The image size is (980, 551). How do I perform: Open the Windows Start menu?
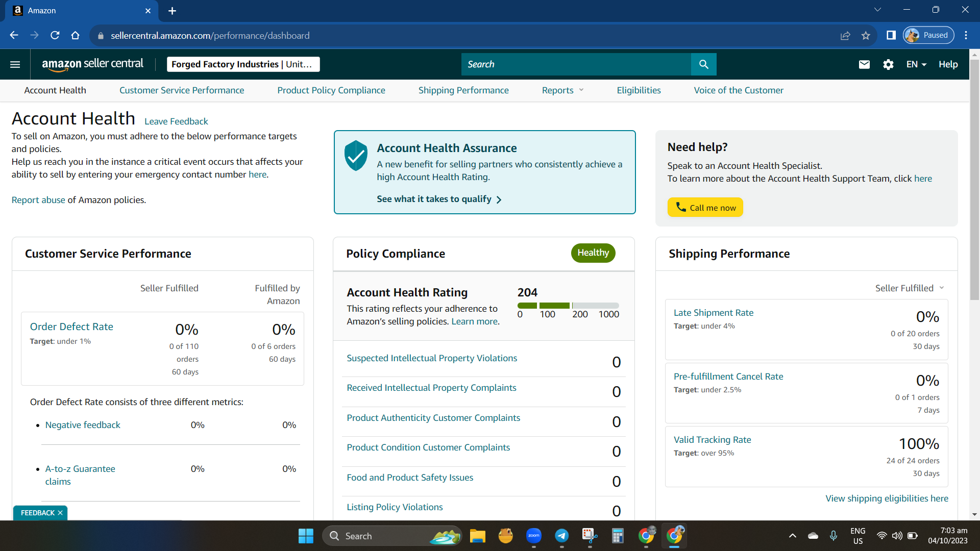pyautogui.click(x=306, y=536)
